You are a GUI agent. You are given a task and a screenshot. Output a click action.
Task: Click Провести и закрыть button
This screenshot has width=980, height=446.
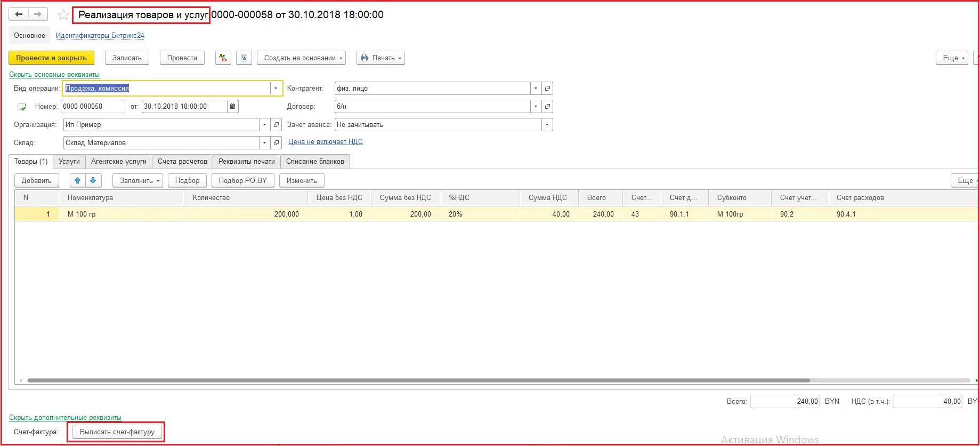51,58
